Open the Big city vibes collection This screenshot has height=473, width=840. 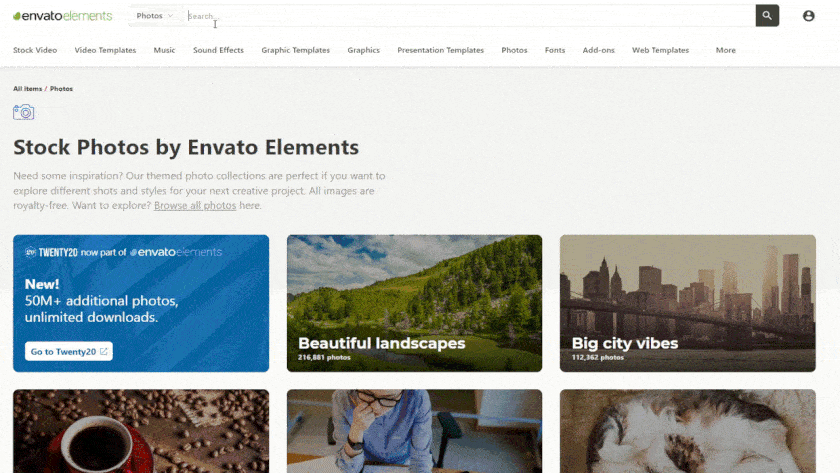coord(687,303)
